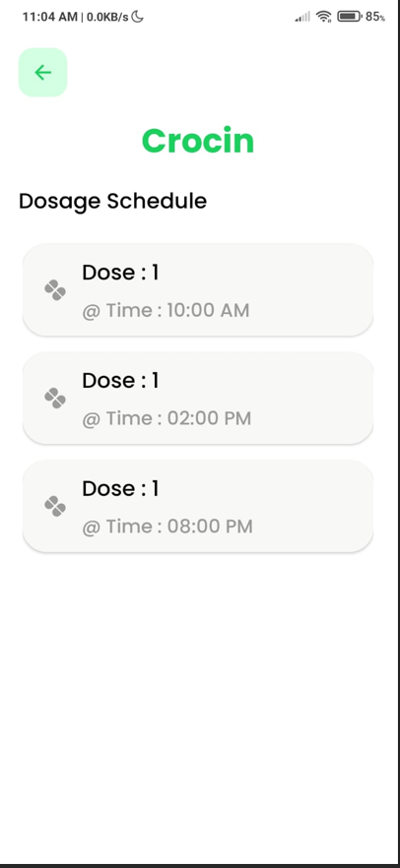Tap the 11:04 AM clock in the status bar
Image resolution: width=400 pixels, height=868 pixels.
coord(50,17)
